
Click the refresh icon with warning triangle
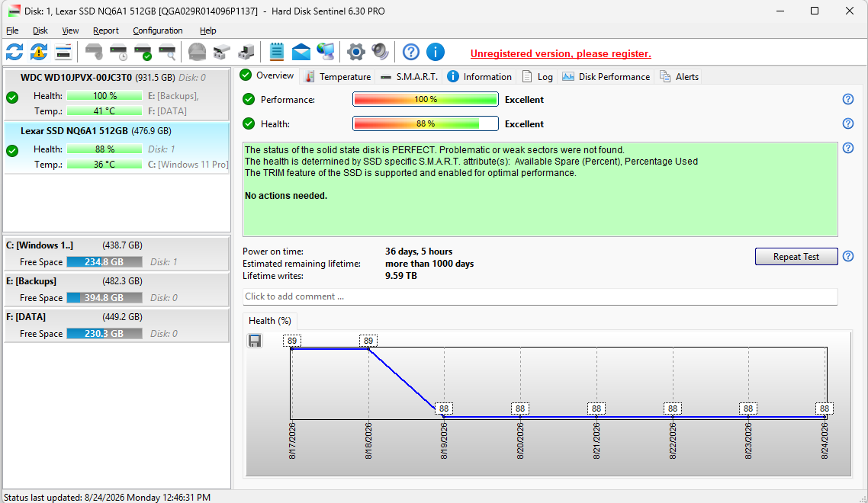pos(39,52)
